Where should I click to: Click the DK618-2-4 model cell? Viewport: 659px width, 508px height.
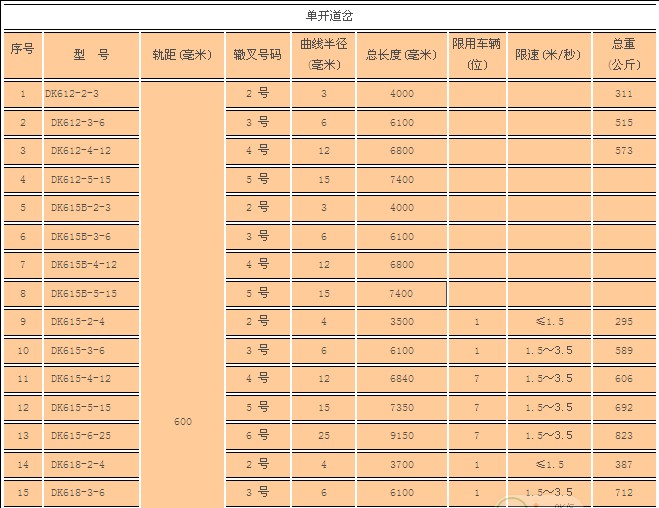point(77,465)
